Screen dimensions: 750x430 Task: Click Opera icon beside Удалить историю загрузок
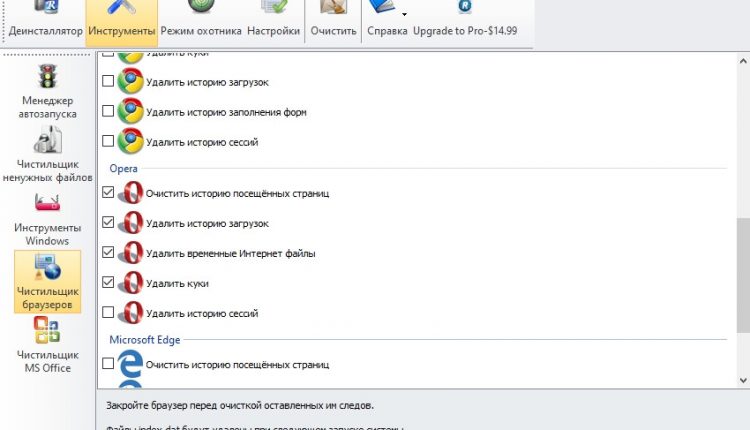131,223
